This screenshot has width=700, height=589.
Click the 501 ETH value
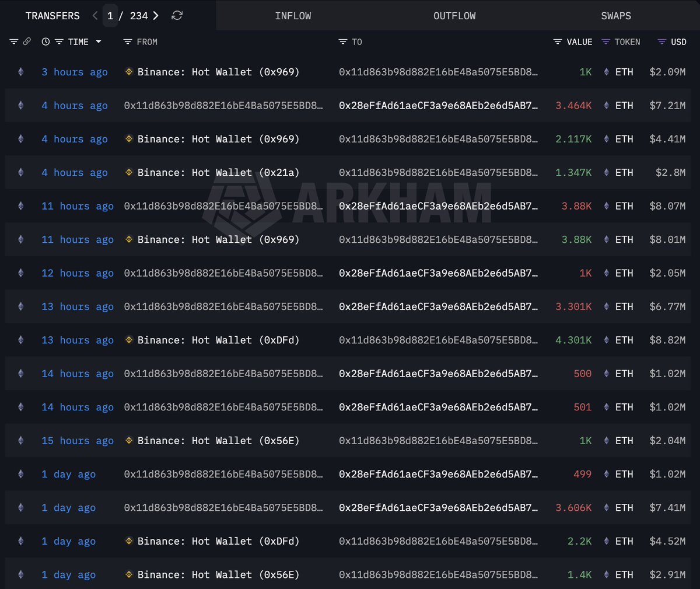[x=583, y=407]
